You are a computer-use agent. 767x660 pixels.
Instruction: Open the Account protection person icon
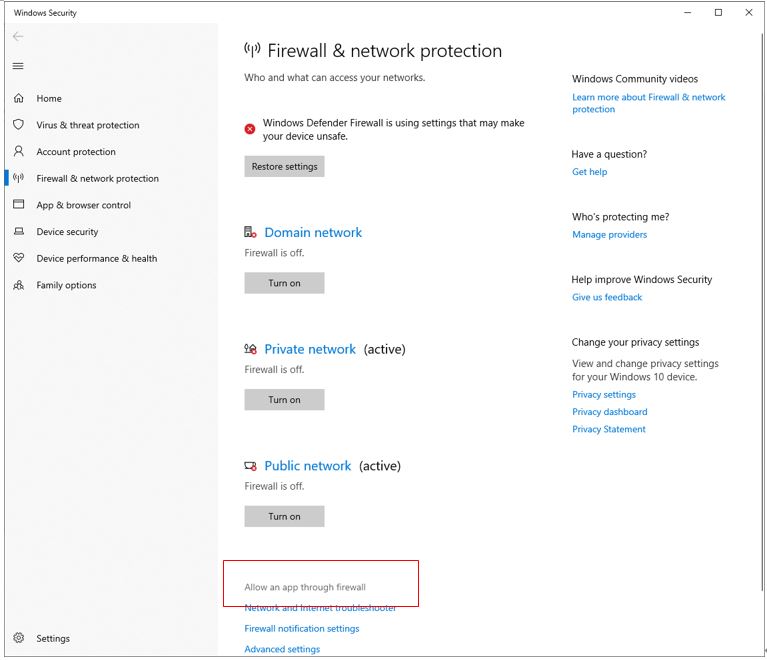tap(19, 151)
